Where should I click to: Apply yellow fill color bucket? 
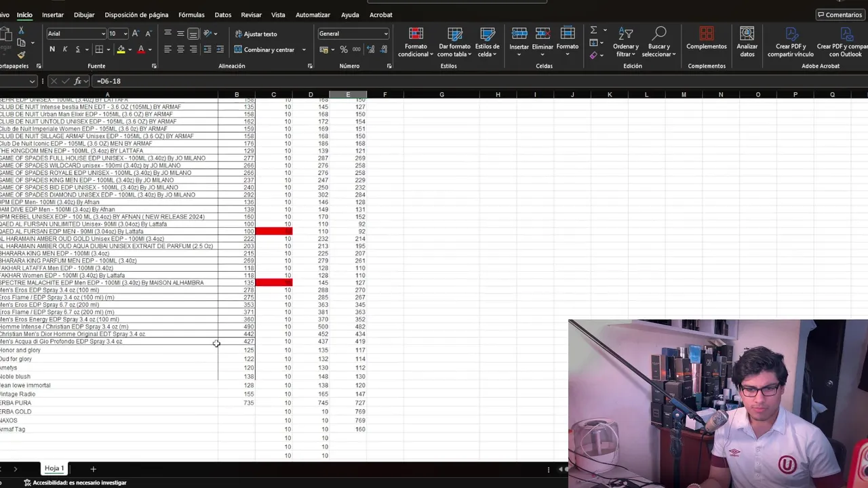point(121,49)
